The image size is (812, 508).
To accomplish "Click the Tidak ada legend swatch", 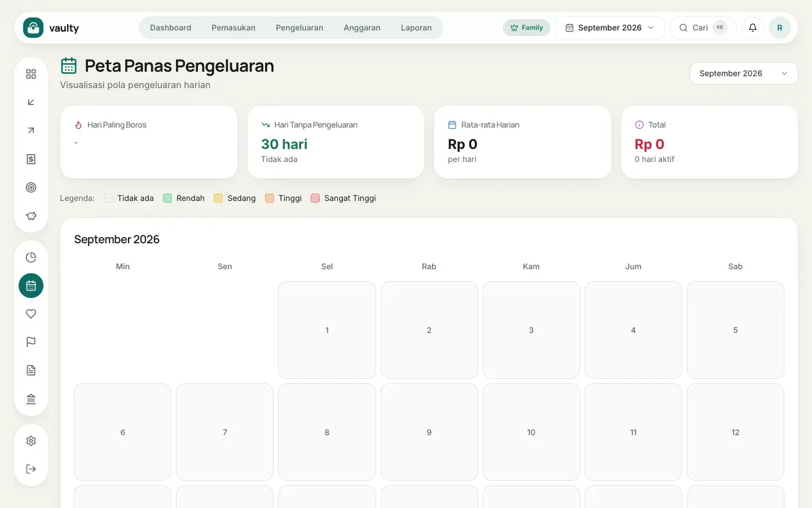I will coord(108,198).
